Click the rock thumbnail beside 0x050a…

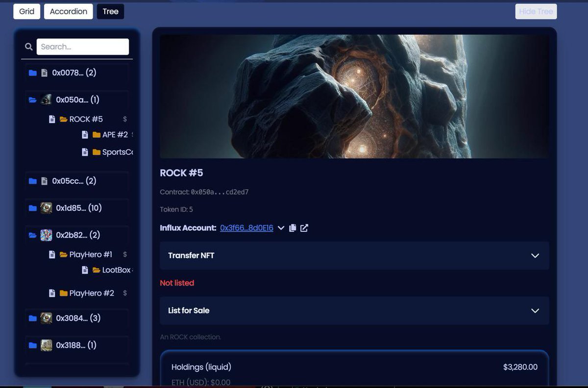(x=46, y=99)
